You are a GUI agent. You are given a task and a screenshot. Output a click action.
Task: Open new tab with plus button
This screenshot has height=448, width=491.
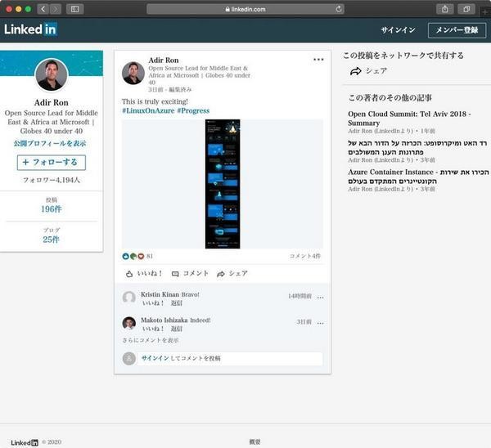[x=485, y=12]
